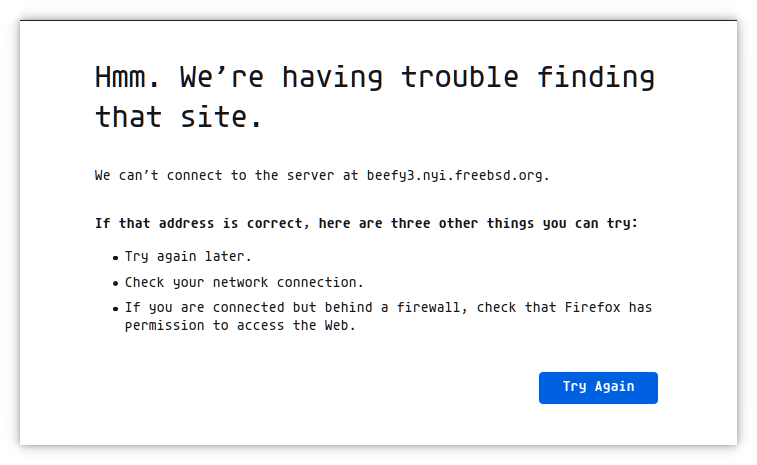Click the word "correct" in the bold line
This screenshot has width=757, height=465.
coord(281,223)
